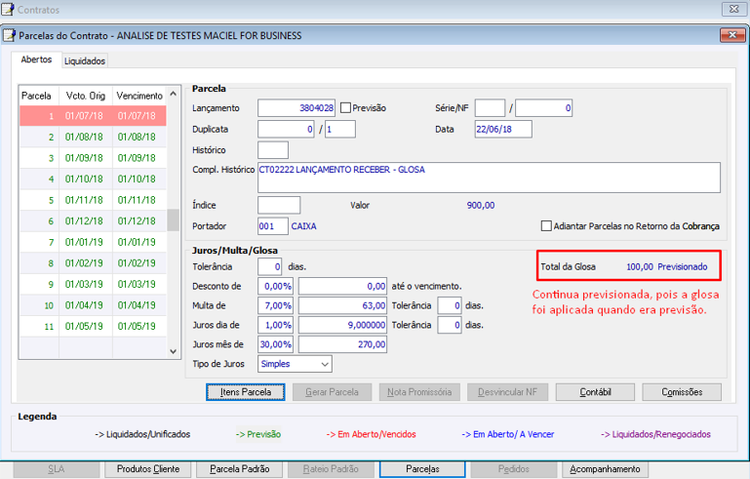The height and width of the screenshot is (479, 750).
Task: Click the Desvincular NF button
Action: (x=507, y=392)
